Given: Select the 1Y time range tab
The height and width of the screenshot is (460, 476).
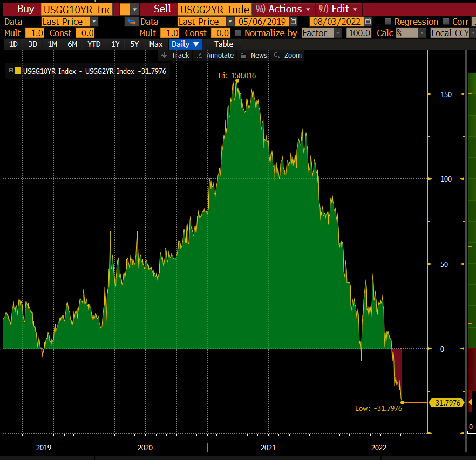Looking at the screenshot, I should pos(114,44).
